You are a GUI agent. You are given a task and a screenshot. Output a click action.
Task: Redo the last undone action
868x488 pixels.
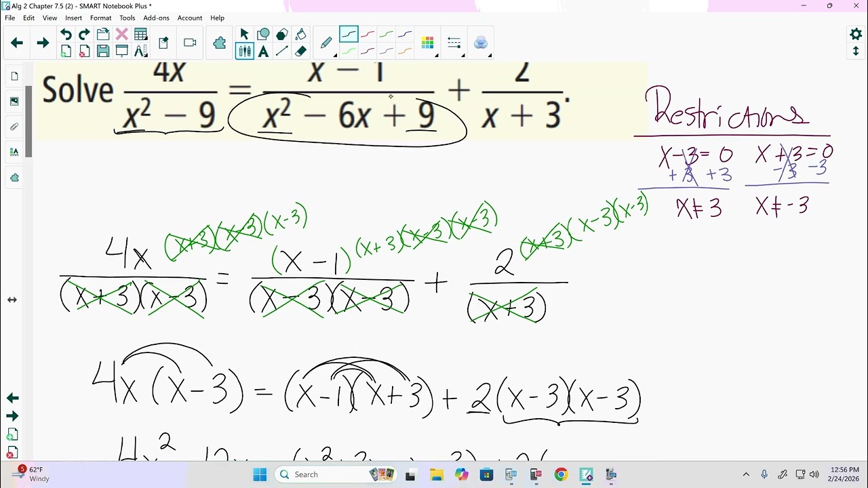(84, 35)
